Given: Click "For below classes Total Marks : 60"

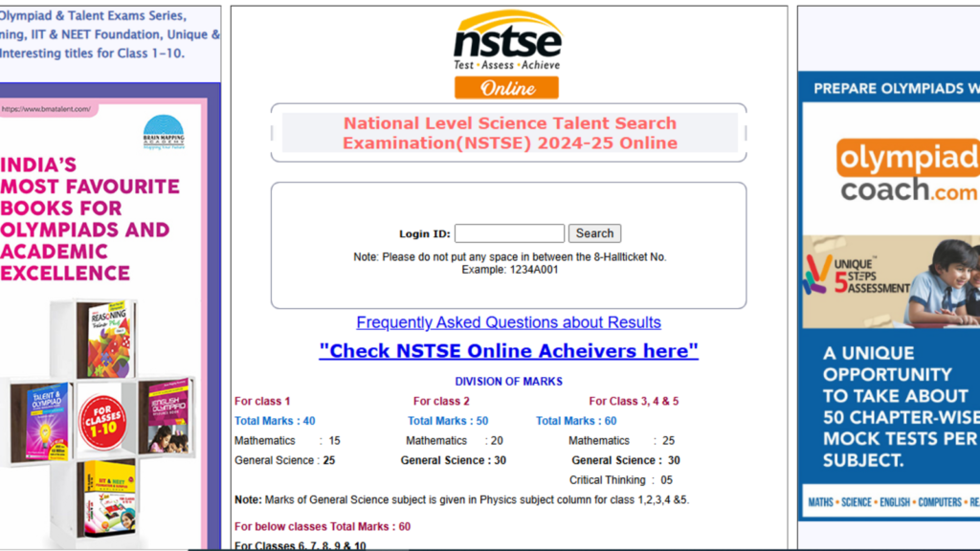Looking at the screenshot, I should (x=323, y=527).
